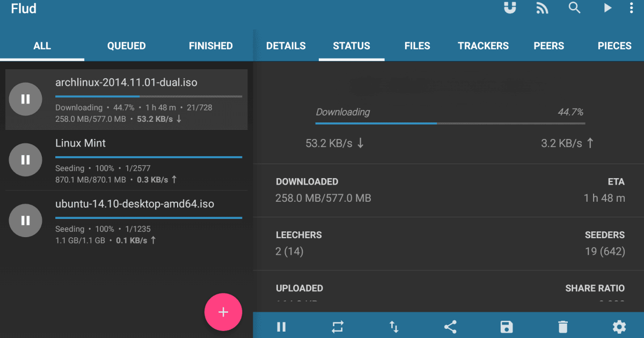Click the Downloading progress bar at 44.7%
The image size is (644, 338).
pos(450,123)
